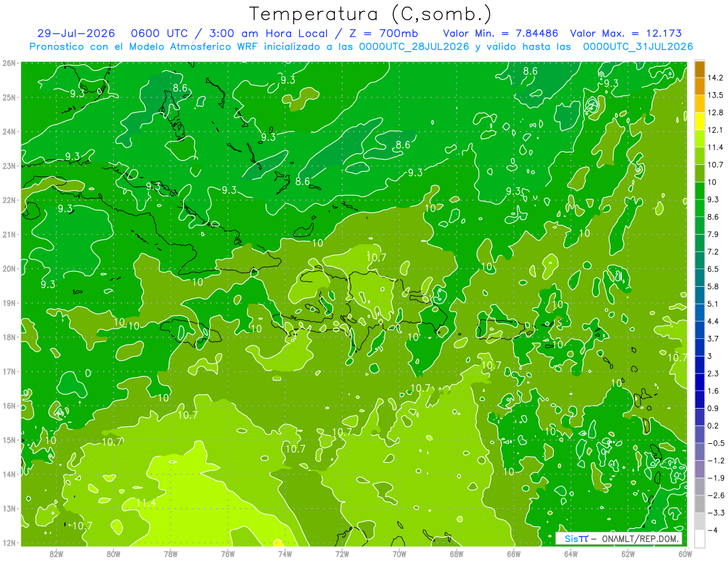Click the "66W" longitude axis label
Screen dimensions: 728x562
[513, 553]
